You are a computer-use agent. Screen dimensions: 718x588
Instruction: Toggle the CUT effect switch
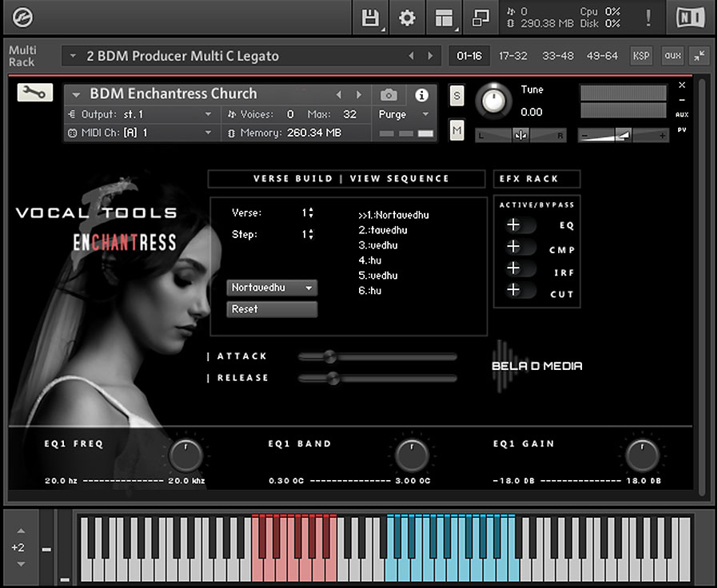point(521,290)
